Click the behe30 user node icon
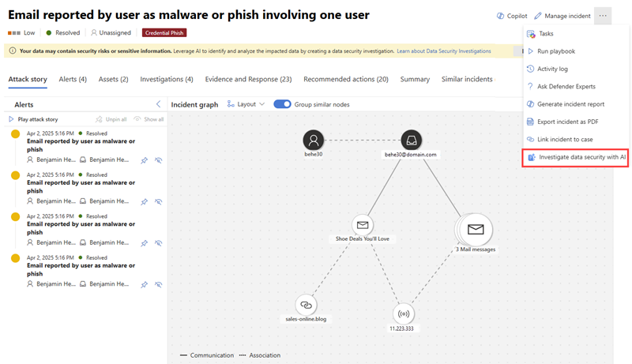 tap(314, 140)
